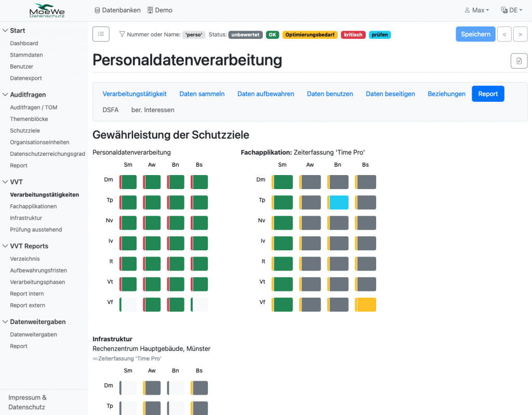532x415 pixels.
Task: Click the document icon beside page title
Action: click(x=518, y=61)
